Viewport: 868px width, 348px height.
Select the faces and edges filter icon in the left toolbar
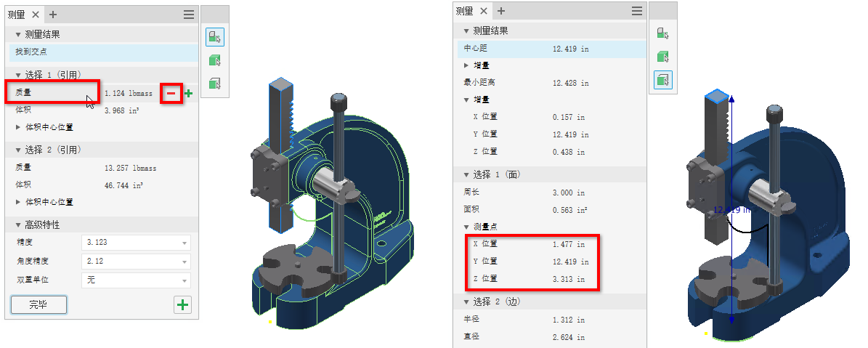tap(215, 84)
